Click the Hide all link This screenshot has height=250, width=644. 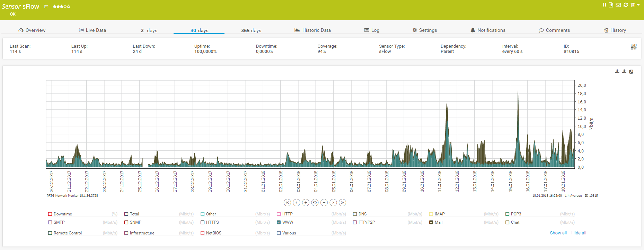(x=579, y=233)
